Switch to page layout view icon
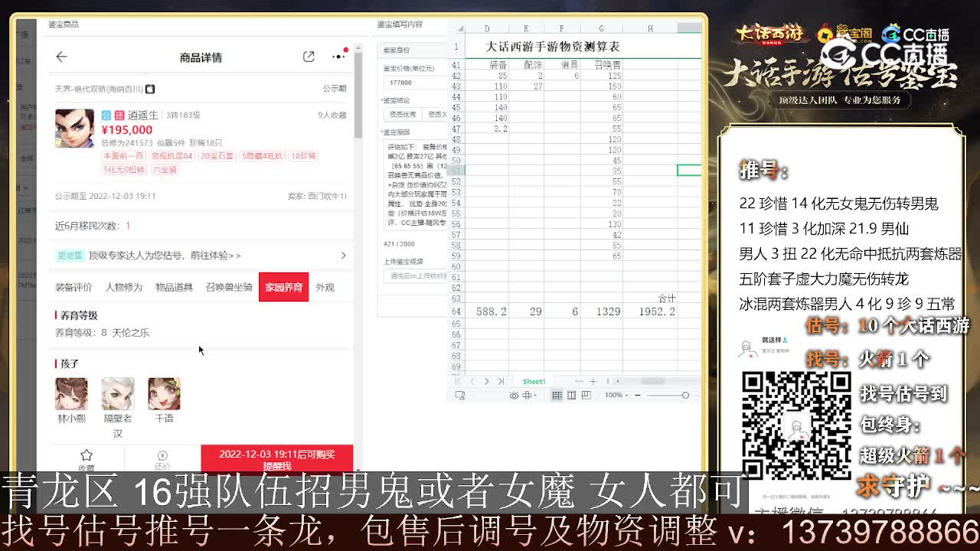 pyautogui.click(x=571, y=395)
